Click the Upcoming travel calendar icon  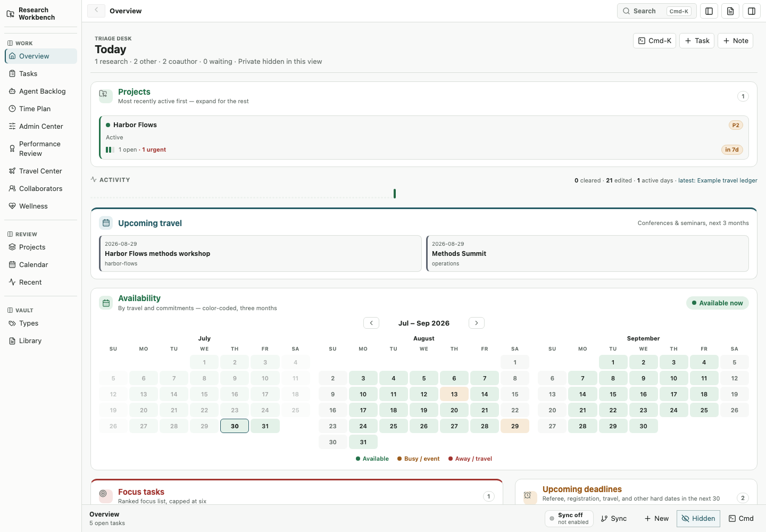(106, 223)
